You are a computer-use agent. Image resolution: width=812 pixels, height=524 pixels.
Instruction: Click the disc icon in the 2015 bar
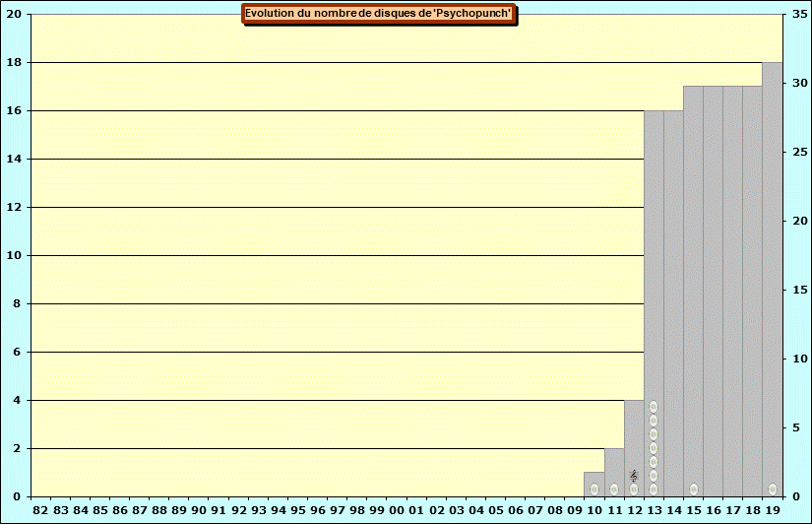(694, 489)
